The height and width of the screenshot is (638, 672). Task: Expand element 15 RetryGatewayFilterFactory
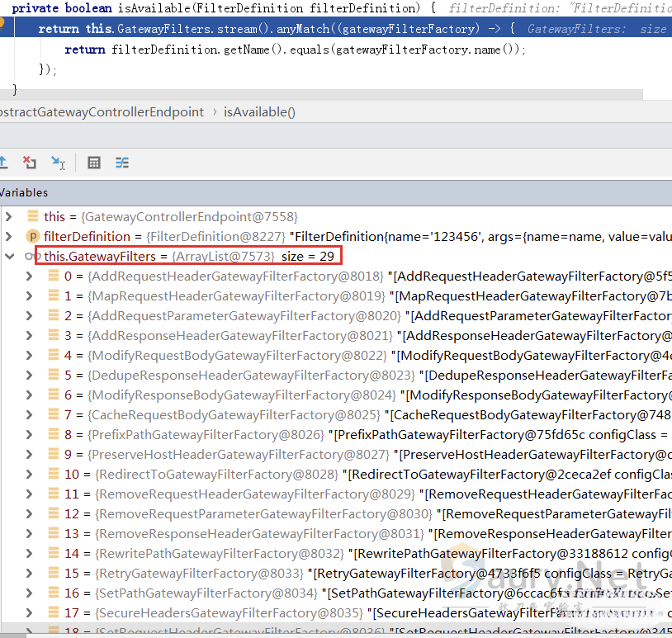click(x=29, y=574)
